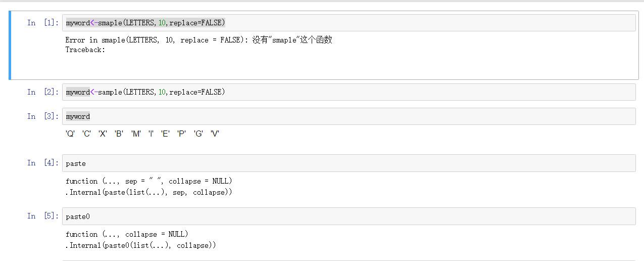Select the In [1] prompt label
The height and width of the screenshot is (261, 644).
click(43, 23)
